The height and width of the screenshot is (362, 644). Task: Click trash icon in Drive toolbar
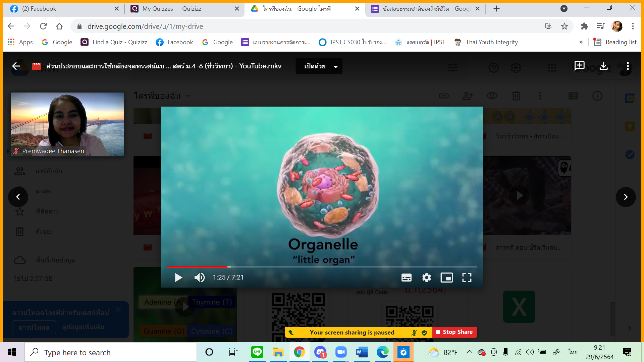pyautogui.click(x=516, y=96)
